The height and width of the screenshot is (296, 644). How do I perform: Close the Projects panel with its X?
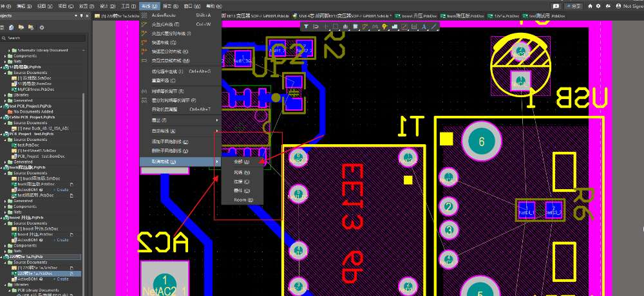coord(87,15)
